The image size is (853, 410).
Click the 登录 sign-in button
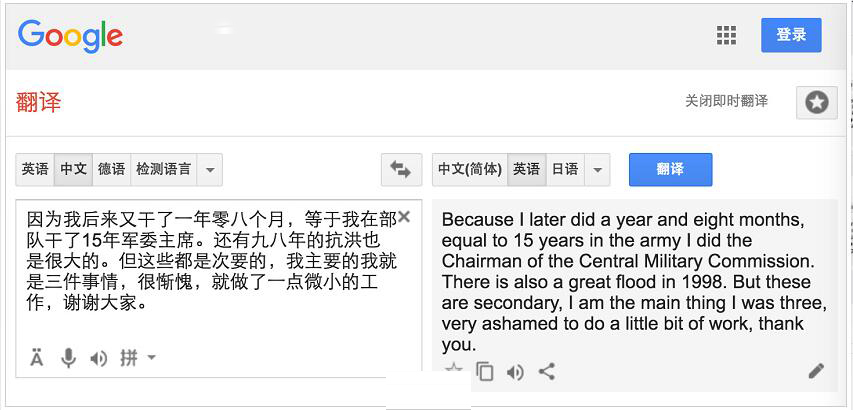(791, 35)
